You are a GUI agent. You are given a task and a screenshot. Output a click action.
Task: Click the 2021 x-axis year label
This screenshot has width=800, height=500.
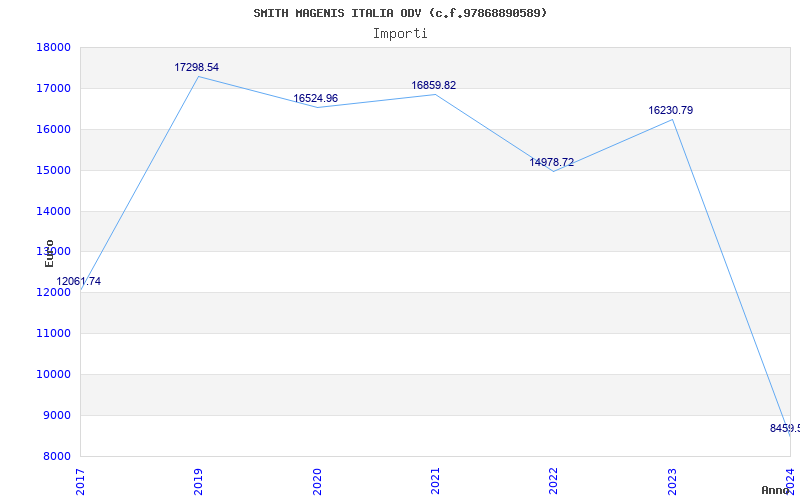coord(435,481)
